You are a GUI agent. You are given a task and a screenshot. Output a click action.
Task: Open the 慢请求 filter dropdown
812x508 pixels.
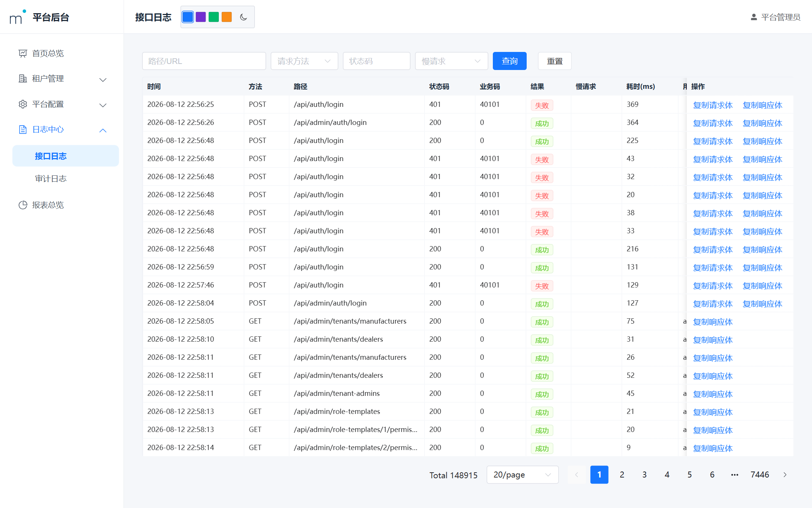pos(451,61)
